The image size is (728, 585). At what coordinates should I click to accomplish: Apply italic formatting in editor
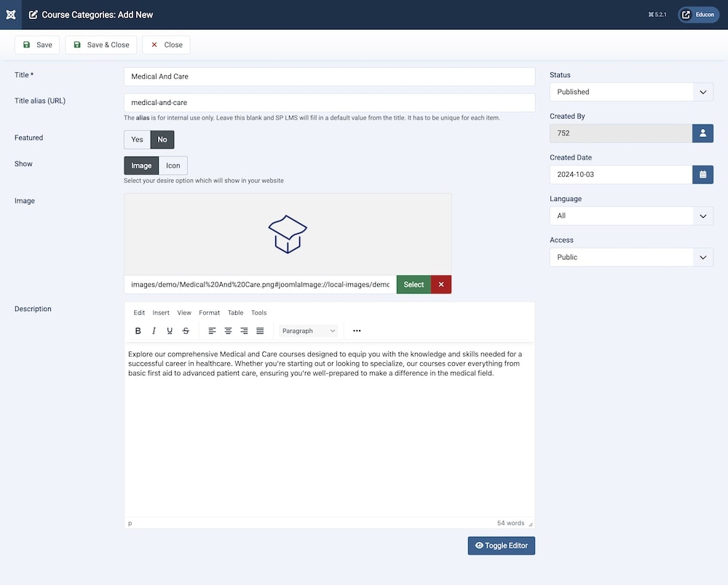click(x=154, y=331)
